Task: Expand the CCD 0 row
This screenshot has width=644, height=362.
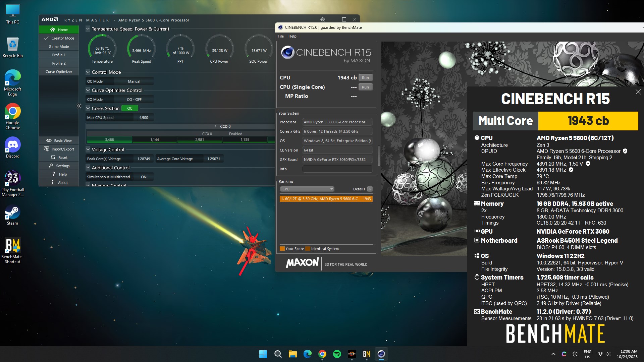Action: coord(216,126)
